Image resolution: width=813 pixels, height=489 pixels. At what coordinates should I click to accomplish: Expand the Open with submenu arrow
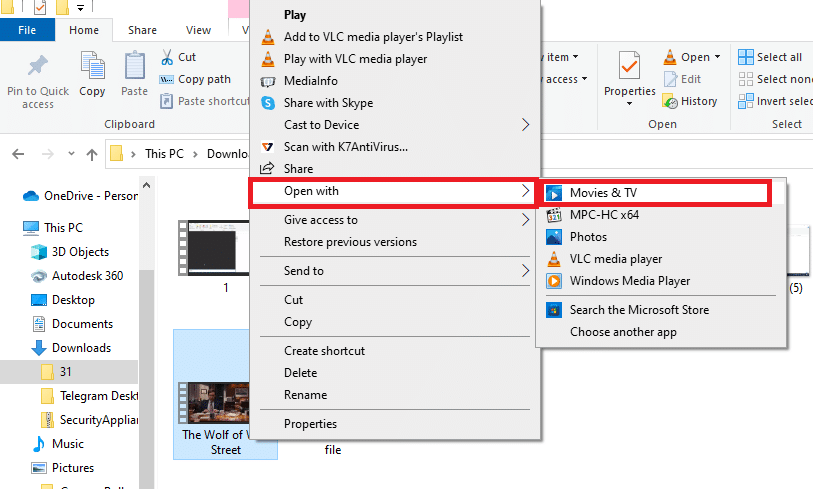(525, 191)
